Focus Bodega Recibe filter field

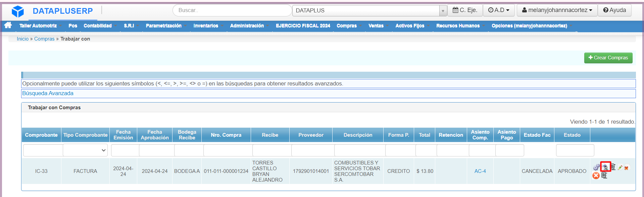point(189,150)
